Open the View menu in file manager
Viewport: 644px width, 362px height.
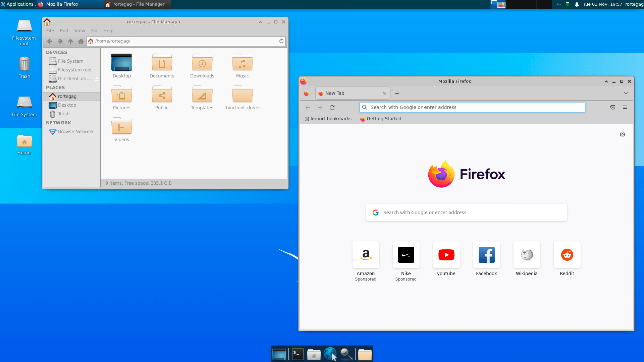pyautogui.click(x=79, y=31)
